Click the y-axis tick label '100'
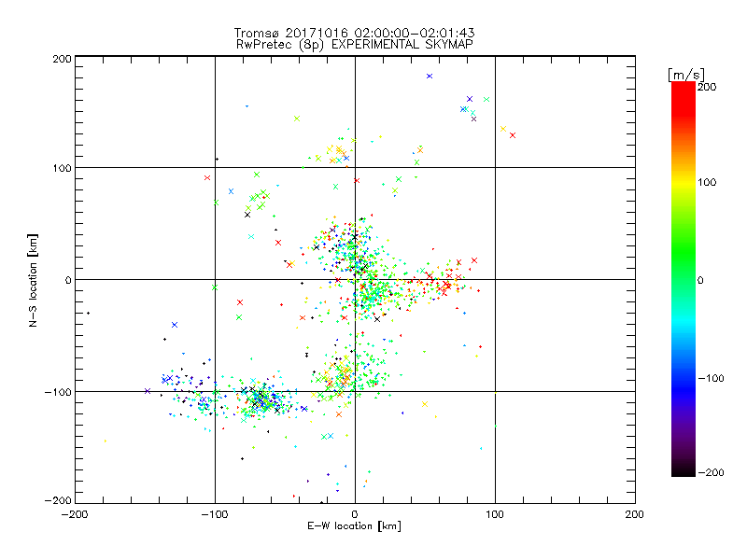This screenshot has width=747, height=560. (x=62, y=168)
